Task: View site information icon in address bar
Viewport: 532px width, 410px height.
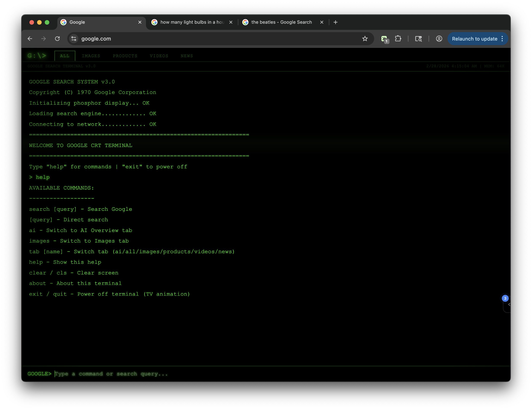Action: (x=74, y=39)
